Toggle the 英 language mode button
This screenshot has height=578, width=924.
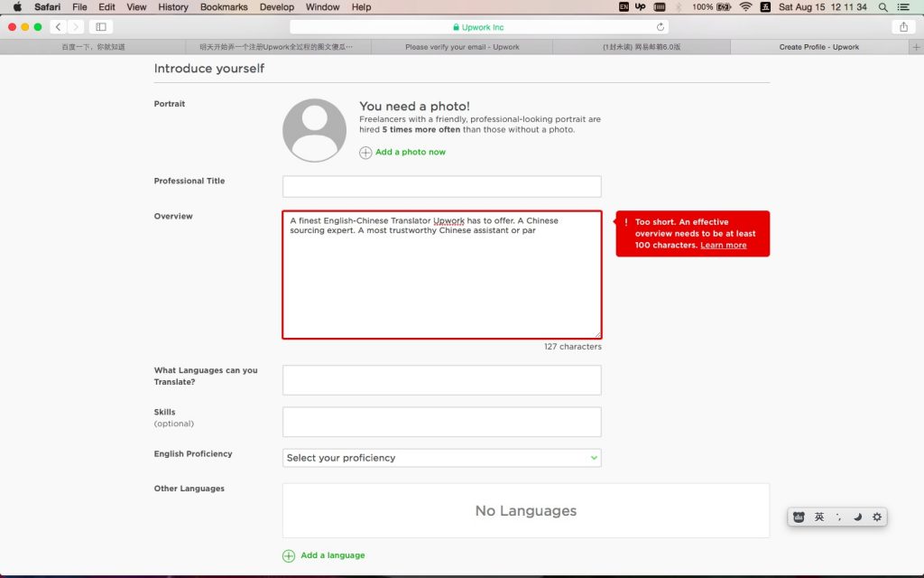pos(819,517)
